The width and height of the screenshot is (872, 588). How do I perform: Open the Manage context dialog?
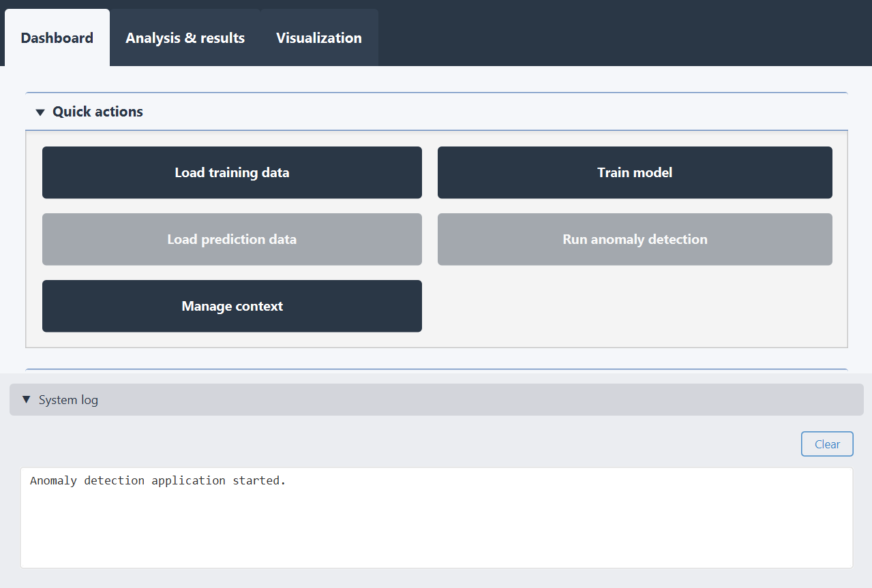[232, 306]
